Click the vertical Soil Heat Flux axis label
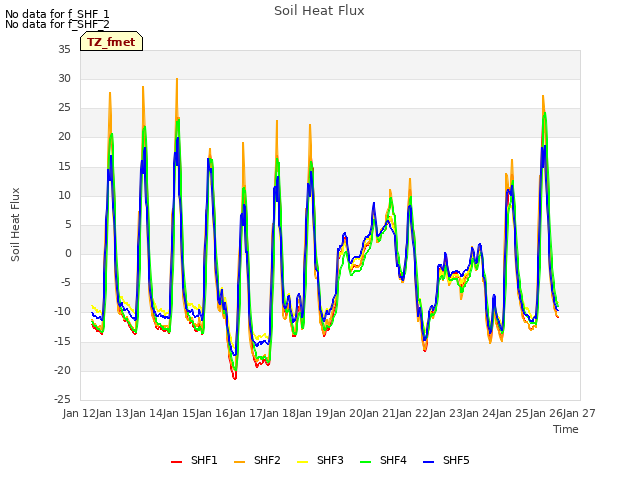Viewport: 640px width, 480px height. click(15, 224)
